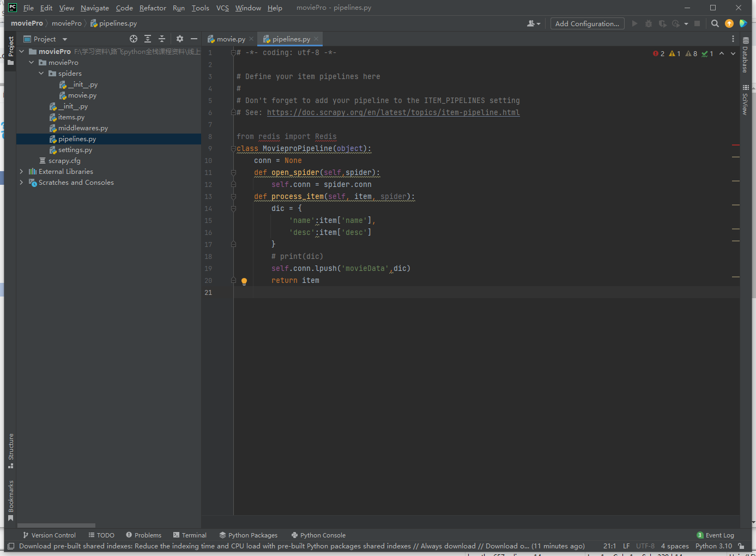Open the scrapy item-pipeline documentation link
The width and height of the screenshot is (756, 556).
click(393, 113)
